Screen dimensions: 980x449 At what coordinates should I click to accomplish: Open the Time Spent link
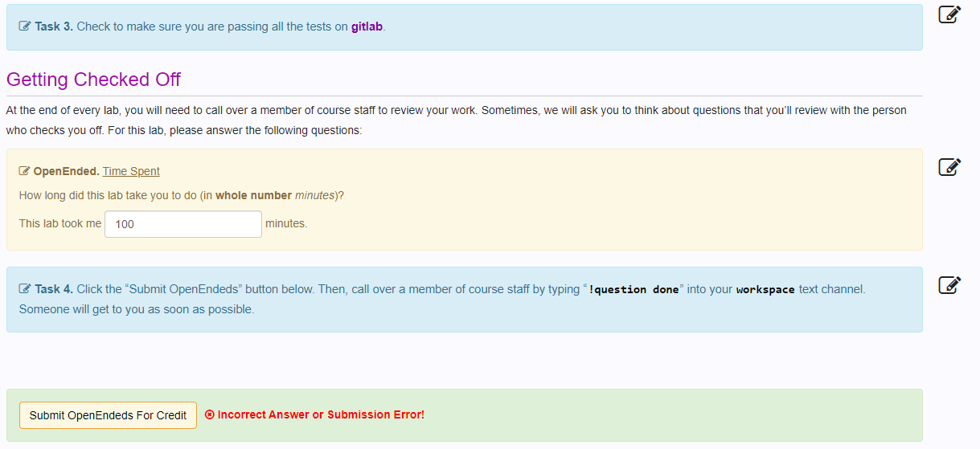[131, 171]
